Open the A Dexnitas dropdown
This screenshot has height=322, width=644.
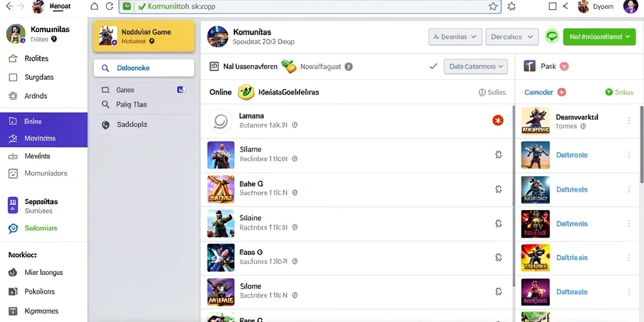pyautogui.click(x=455, y=36)
